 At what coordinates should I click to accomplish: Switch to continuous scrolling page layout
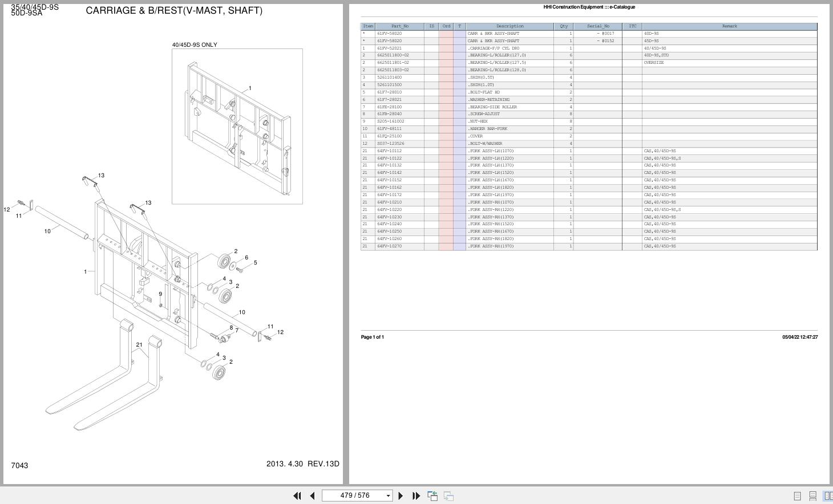pyautogui.click(x=812, y=496)
